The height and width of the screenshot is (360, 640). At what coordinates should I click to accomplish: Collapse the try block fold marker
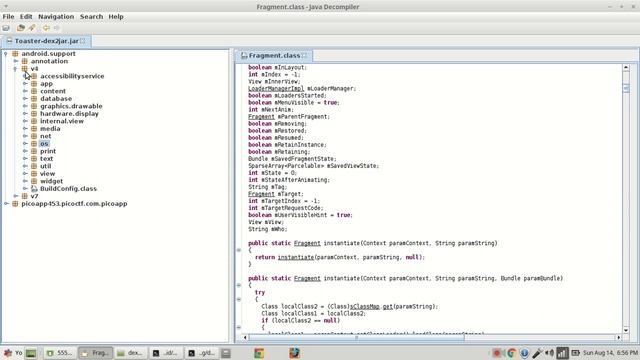pyautogui.click(x=239, y=299)
